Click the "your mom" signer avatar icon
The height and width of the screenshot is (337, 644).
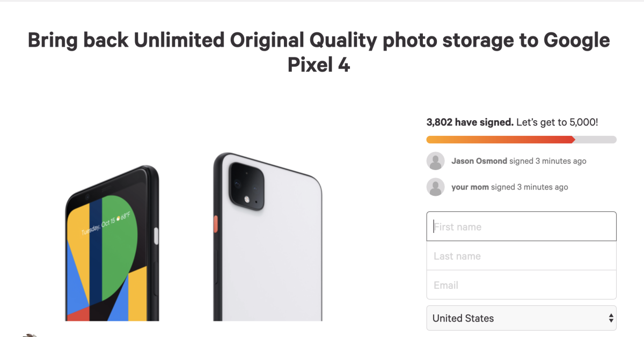(x=435, y=187)
